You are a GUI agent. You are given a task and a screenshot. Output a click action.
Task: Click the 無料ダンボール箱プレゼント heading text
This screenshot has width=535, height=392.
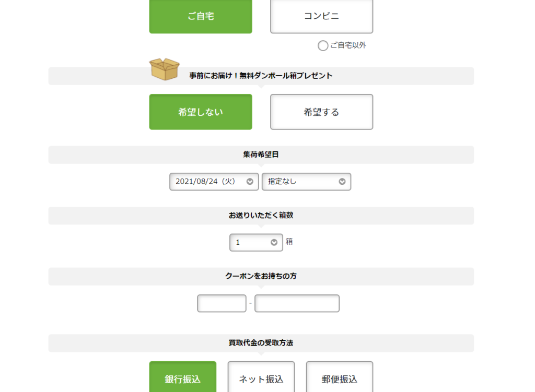tap(261, 76)
